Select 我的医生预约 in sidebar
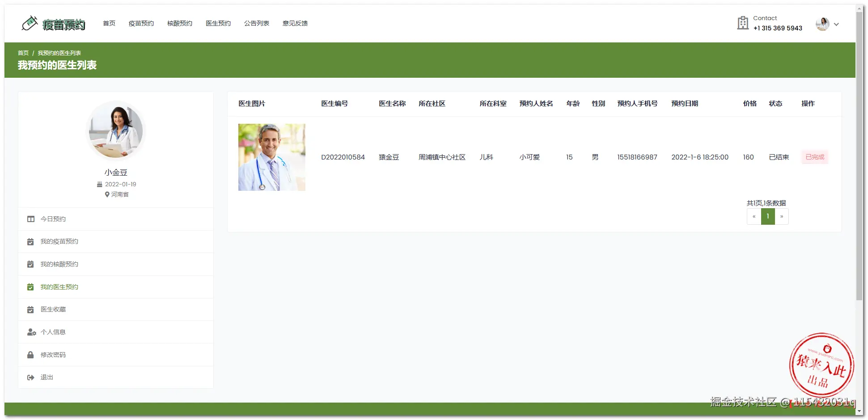 pos(116,287)
